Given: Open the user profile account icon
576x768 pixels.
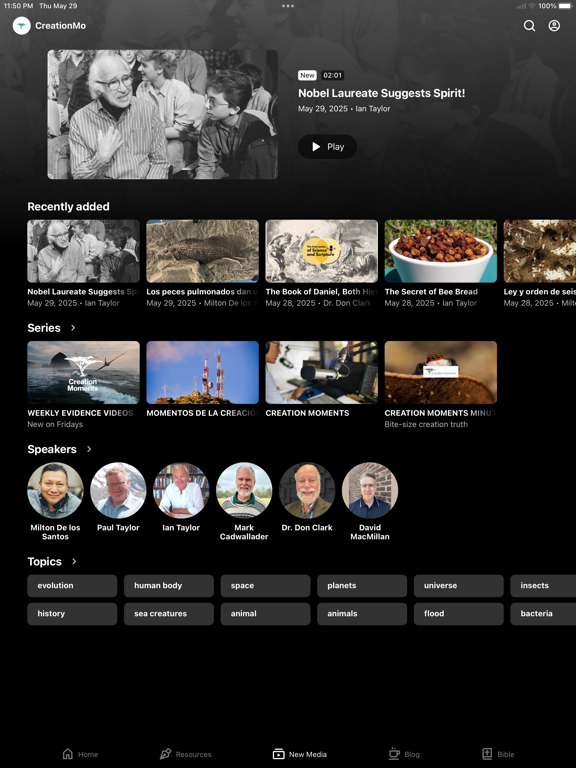Looking at the screenshot, I should pos(554,25).
